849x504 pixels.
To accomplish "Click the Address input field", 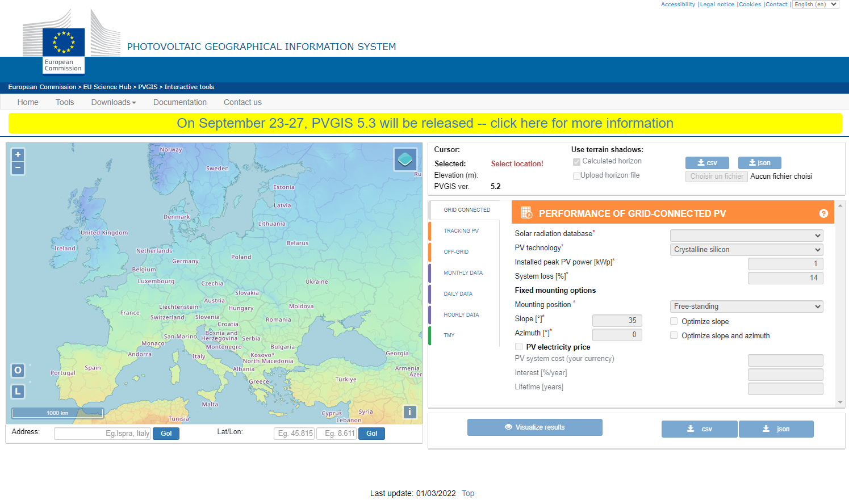I will coord(102,434).
